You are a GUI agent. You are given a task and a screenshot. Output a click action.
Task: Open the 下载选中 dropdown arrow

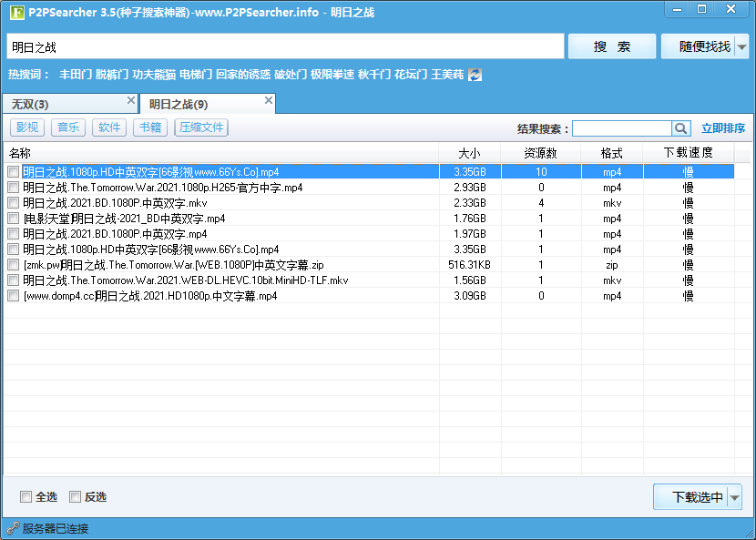(735, 497)
